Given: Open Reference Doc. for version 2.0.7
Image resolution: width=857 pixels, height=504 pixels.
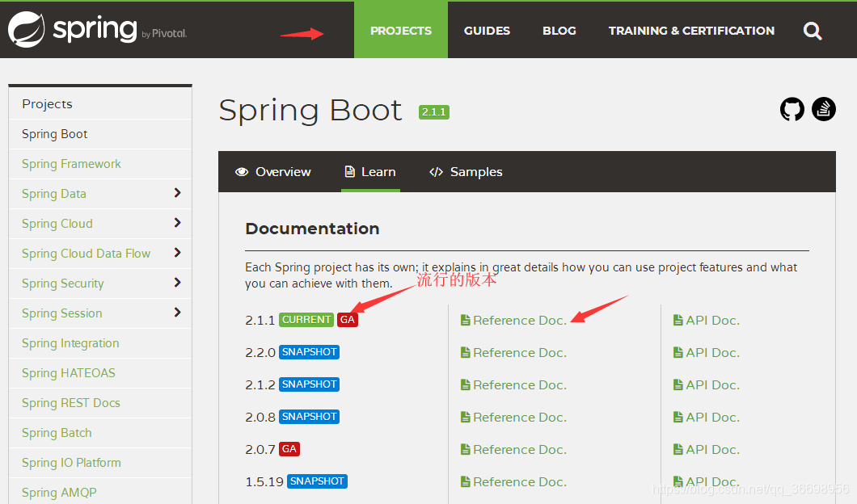Looking at the screenshot, I should [x=513, y=449].
